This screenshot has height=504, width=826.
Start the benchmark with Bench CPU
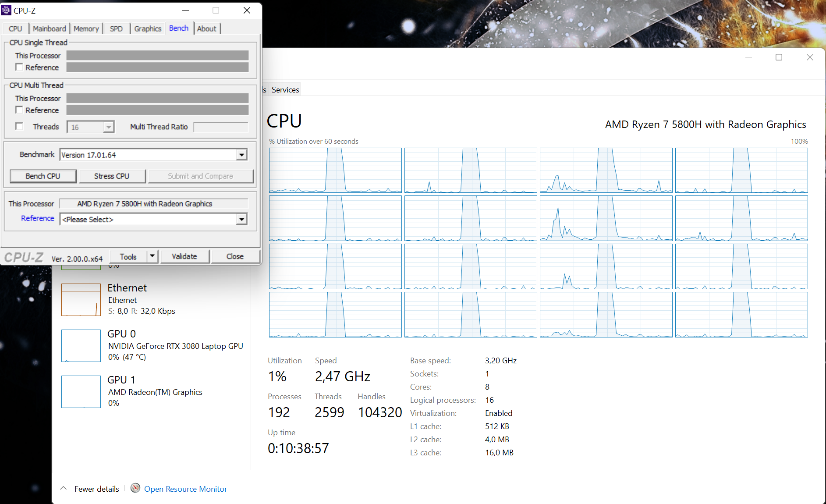43,176
